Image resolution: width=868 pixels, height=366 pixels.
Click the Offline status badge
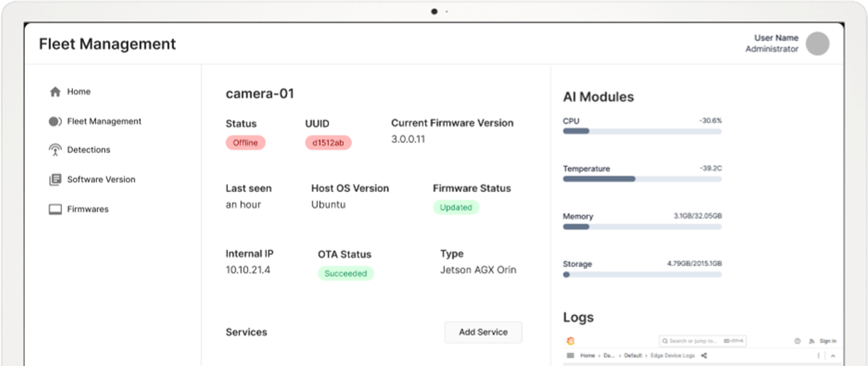245,143
